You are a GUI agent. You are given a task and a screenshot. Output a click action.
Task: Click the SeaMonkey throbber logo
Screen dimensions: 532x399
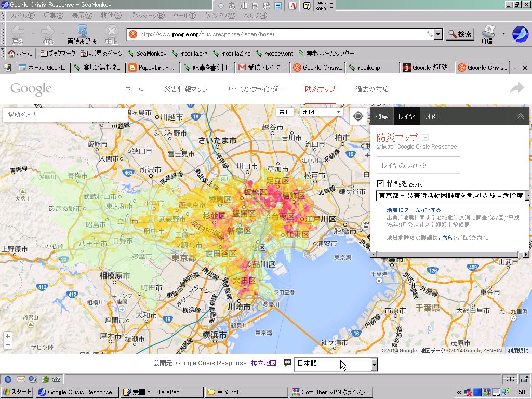coord(520,34)
